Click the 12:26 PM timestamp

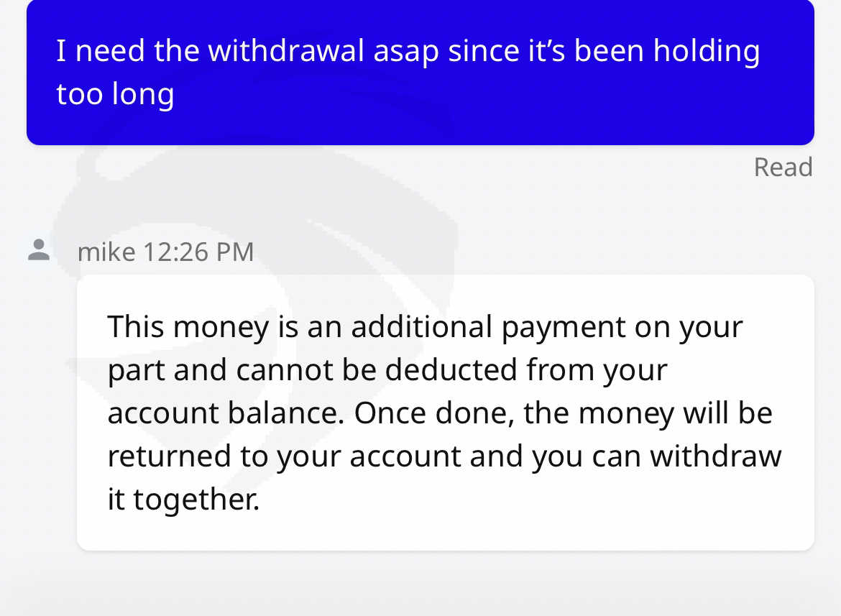click(x=198, y=252)
